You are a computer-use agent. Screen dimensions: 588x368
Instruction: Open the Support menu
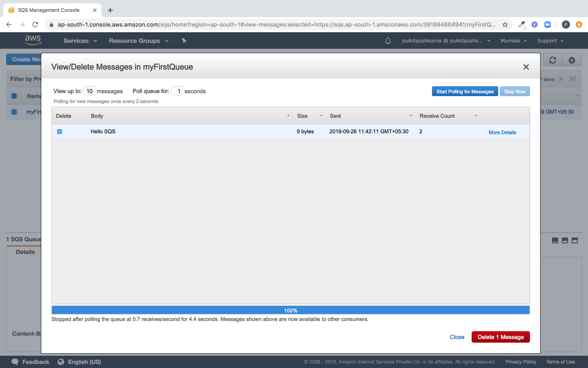550,41
